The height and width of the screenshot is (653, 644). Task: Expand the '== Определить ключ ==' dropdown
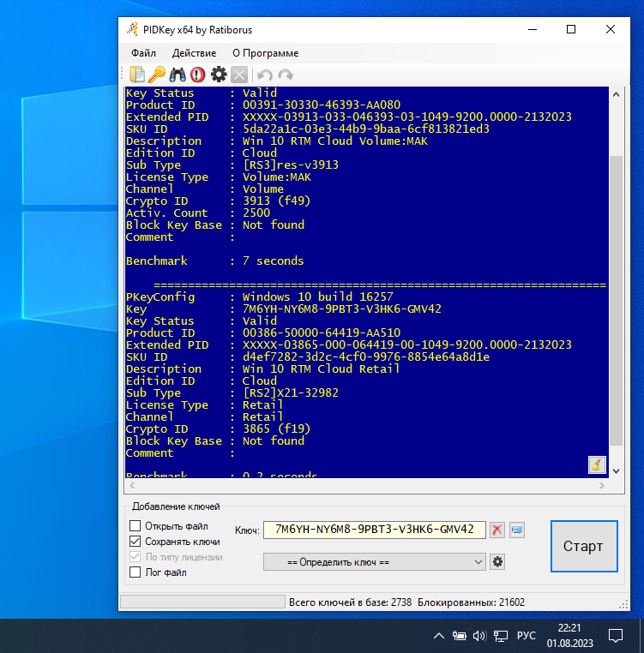click(375, 562)
